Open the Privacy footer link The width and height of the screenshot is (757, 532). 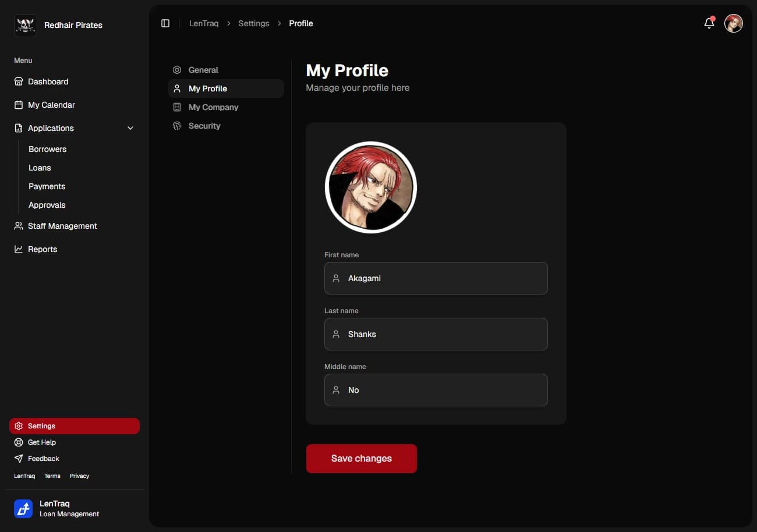[79, 476]
